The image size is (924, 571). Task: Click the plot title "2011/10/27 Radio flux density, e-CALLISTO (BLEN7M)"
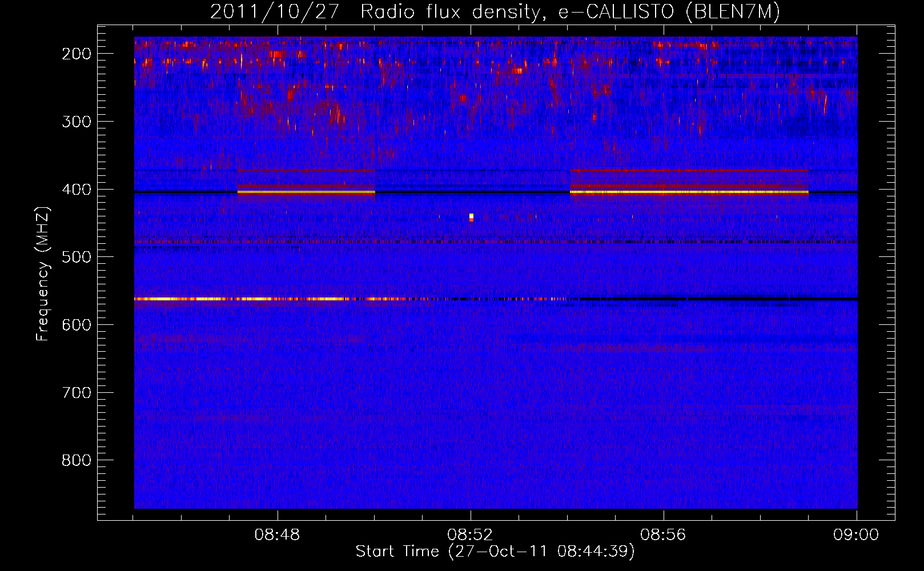click(x=495, y=12)
